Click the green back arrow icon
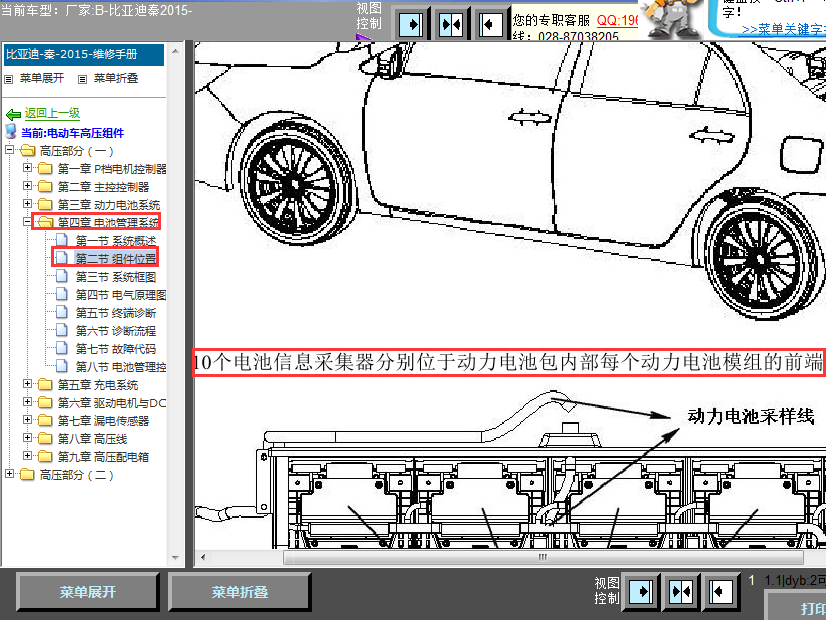Image resolution: width=826 pixels, height=622 pixels. click(13, 114)
